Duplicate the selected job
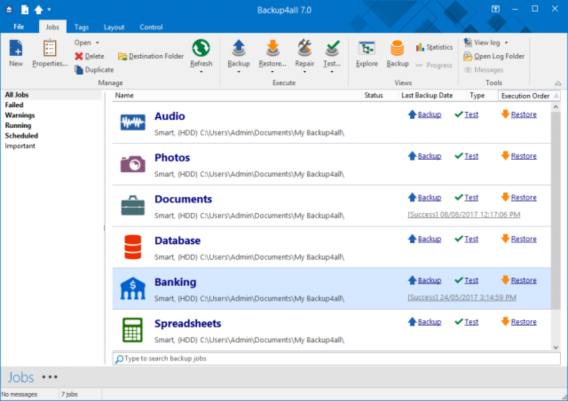 pos(94,70)
